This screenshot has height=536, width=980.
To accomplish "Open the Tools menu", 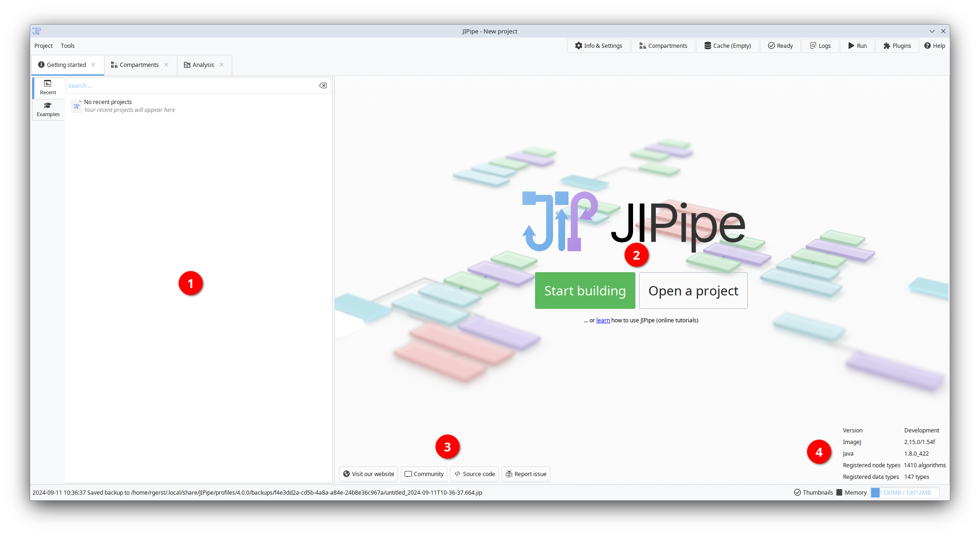I will [x=67, y=46].
